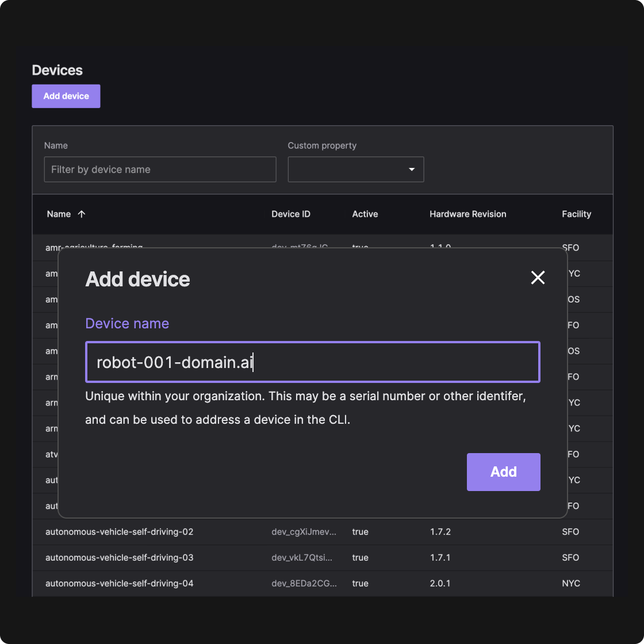Click the Hardware Revision column header
Viewport: 644px width, 644px height.
point(467,214)
